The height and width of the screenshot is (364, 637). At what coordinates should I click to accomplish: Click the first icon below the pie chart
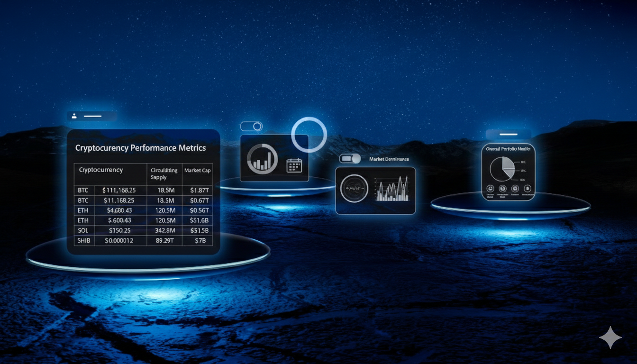coord(490,188)
